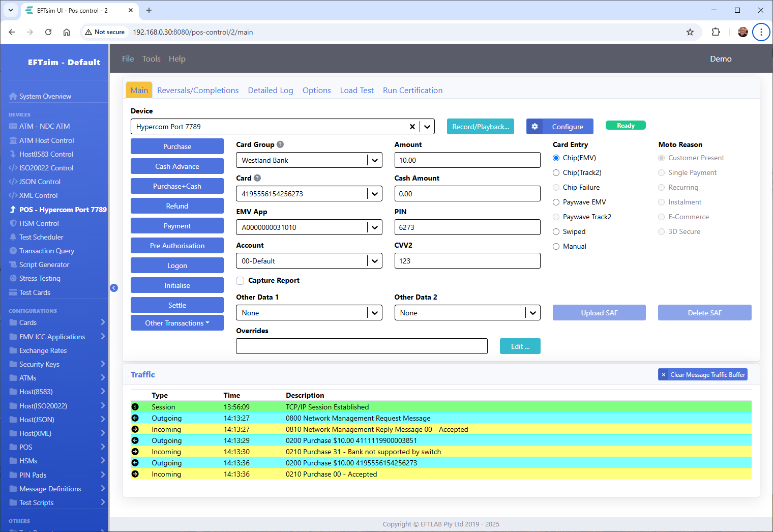The width and height of the screenshot is (773, 532).
Task: Select Swiped card entry
Action: [556, 232]
